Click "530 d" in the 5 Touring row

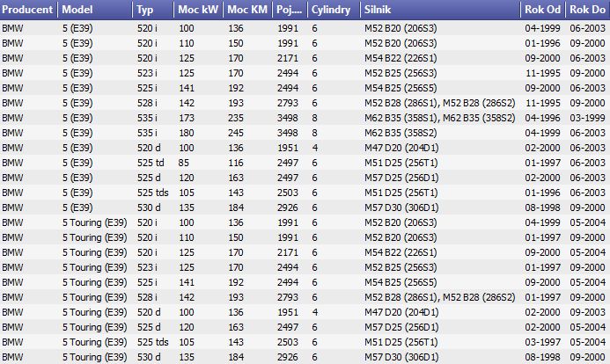(x=149, y=357)
